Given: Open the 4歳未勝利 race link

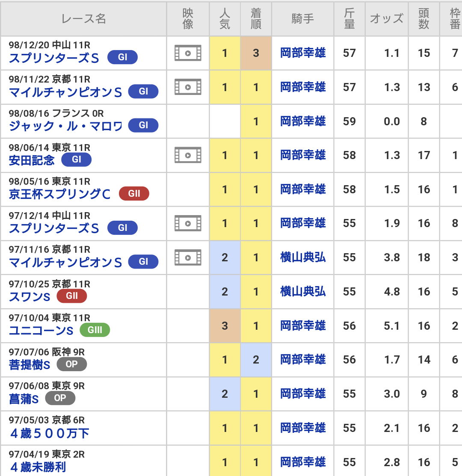Looking at the screenshot, I should click(38, 467).
